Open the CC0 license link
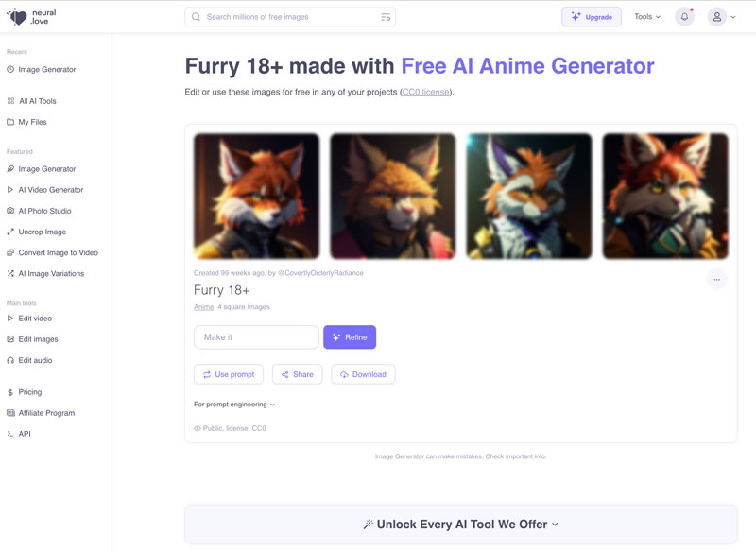The width and height of the screenshot is (756, 551). pos(426,92)
